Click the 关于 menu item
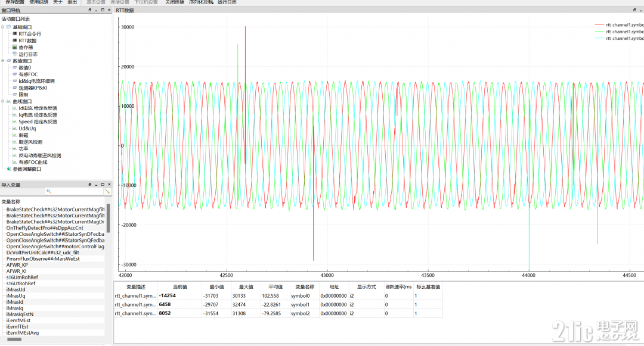Viewport: 644px width, 346px height. (57, 2)
